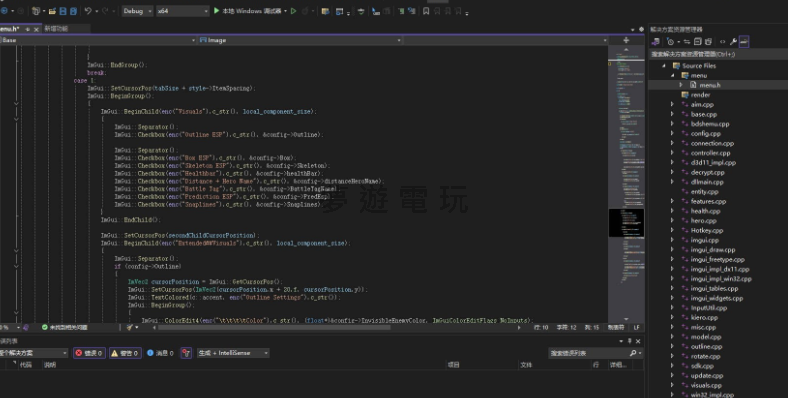Select imgui_widgets.cpp in file tree
Image resolution: width=788 pixels, height=398 pixels.
pyautogui.click(x=717, y=298)
